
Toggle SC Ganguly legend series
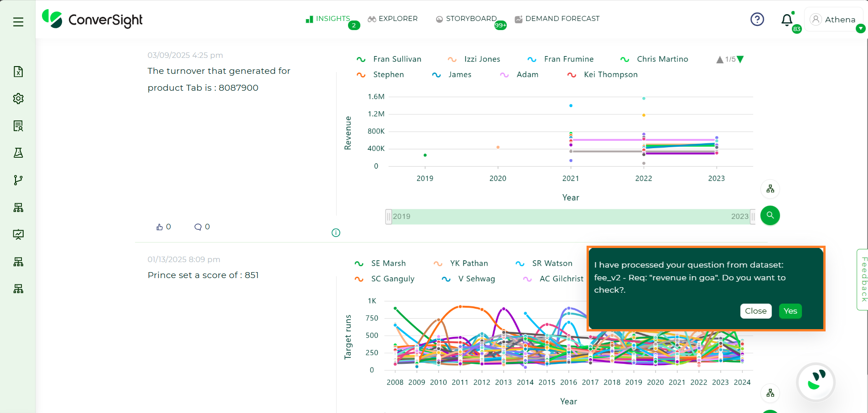click(x=385, y=279)
